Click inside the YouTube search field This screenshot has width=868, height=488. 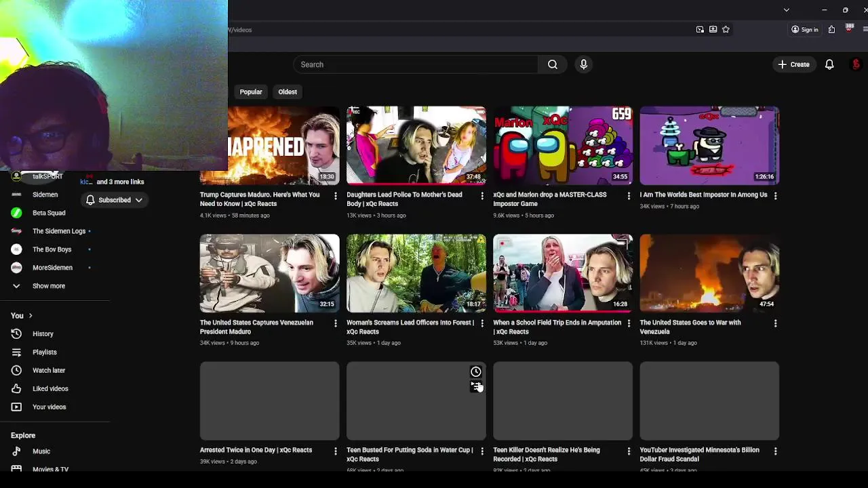pyautogui.click(x=416, y=64)
